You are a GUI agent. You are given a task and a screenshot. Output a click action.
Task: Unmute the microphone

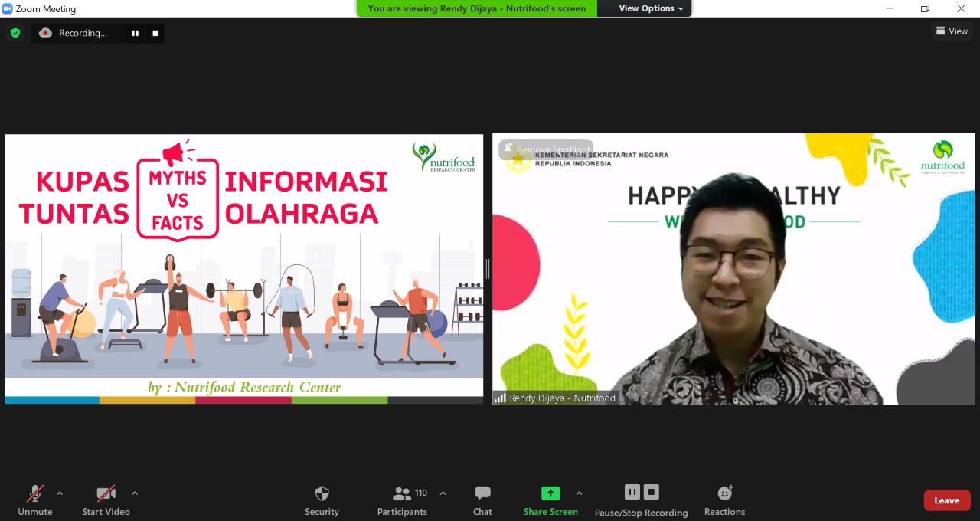coord(35,494)
